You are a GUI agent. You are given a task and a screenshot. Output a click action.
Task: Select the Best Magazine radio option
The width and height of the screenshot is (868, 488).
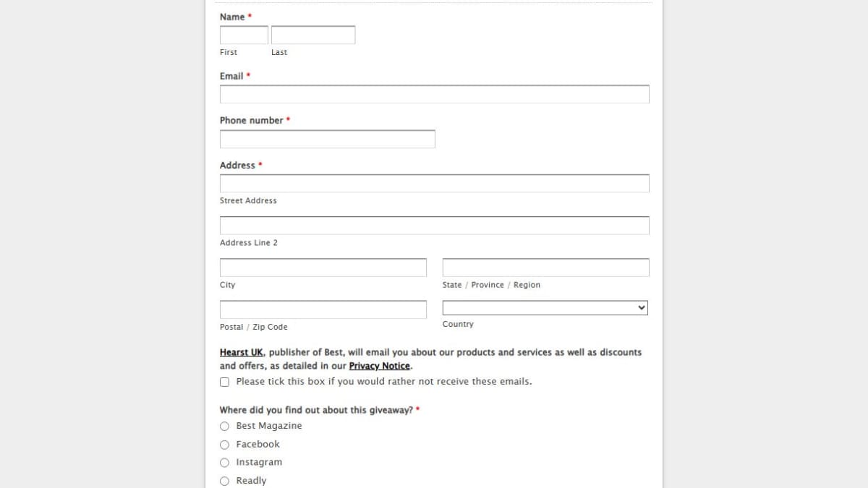(x=224, y=427)
